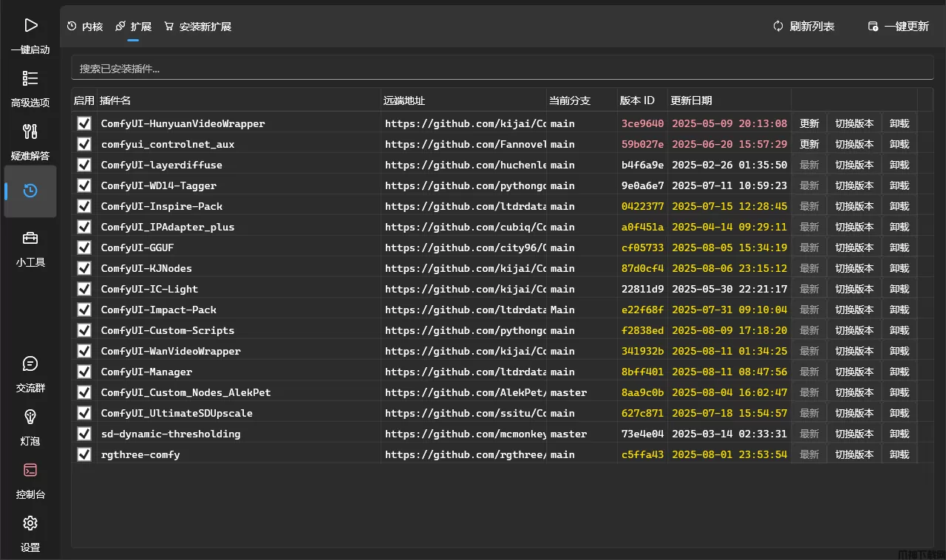Click 切换版本 for ComfyUI-GGUF

point(854,247)
